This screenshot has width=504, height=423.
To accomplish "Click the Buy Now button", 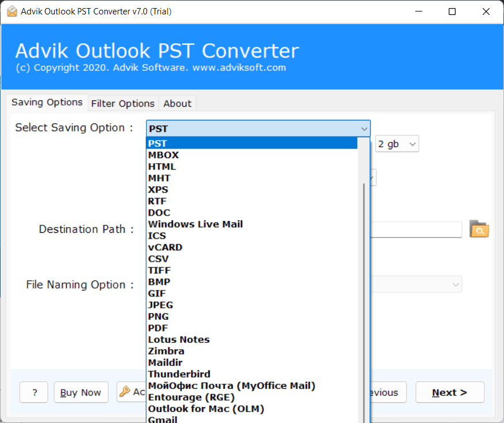I will point(81,392).
